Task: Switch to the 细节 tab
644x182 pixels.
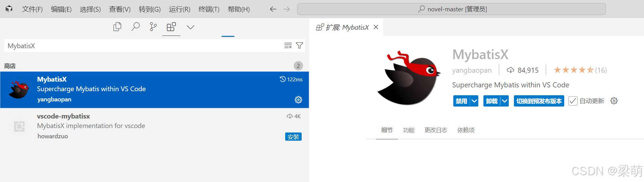Action: (x=387, y=130)
